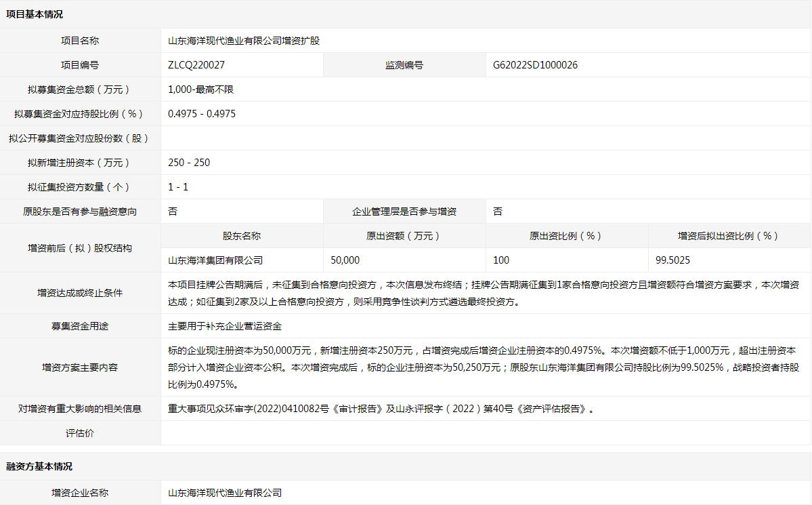Click the 原出资额（万元）column header
The image size is (812, 505).
coord(404,236)
